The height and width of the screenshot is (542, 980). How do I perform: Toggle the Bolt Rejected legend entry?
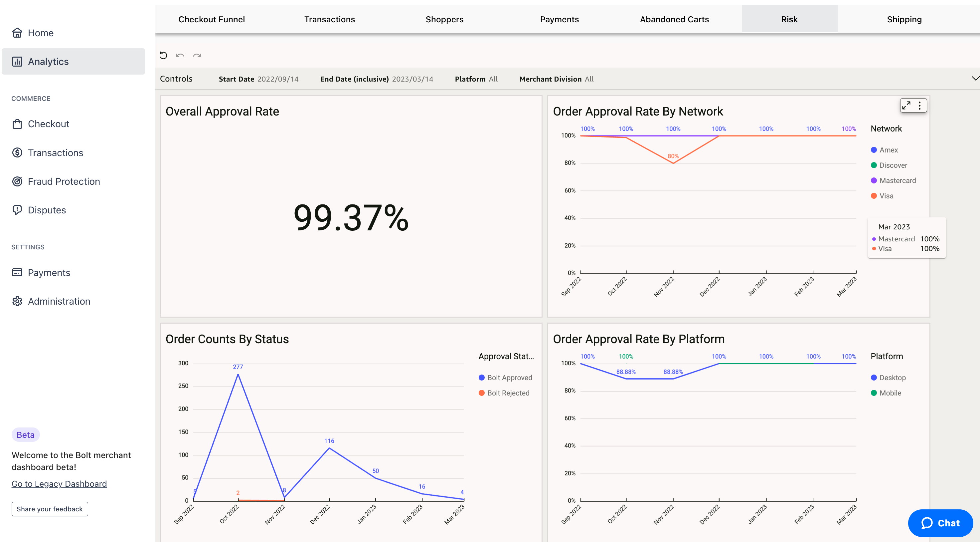coord(504,393)
